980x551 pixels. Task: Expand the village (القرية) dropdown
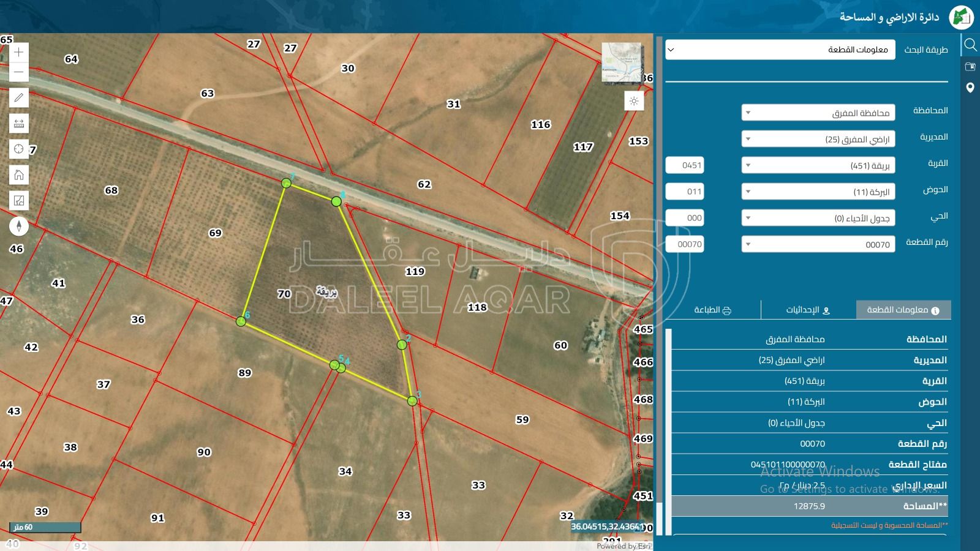click(x=818, y=165)
